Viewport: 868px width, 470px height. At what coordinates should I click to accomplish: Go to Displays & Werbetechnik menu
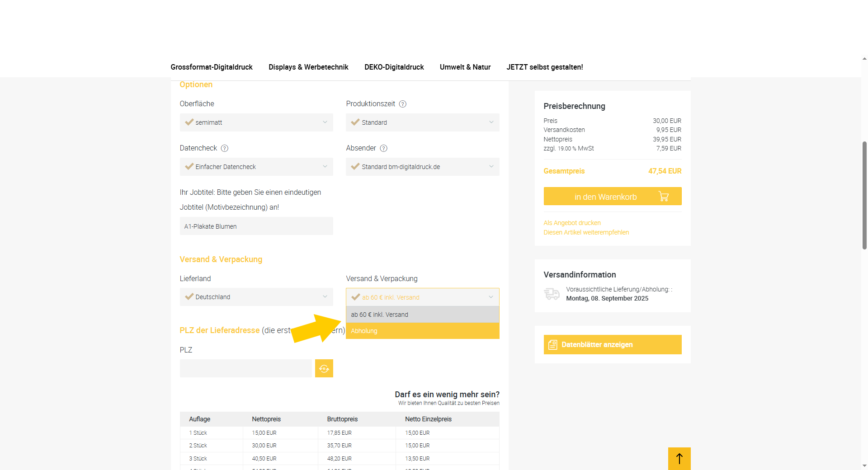[308, 67]
